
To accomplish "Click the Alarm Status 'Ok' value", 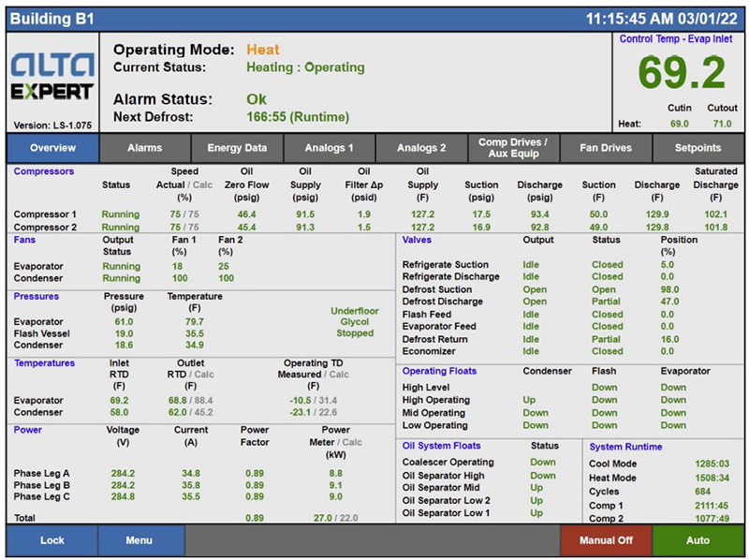I will click(x=257, y=99).
